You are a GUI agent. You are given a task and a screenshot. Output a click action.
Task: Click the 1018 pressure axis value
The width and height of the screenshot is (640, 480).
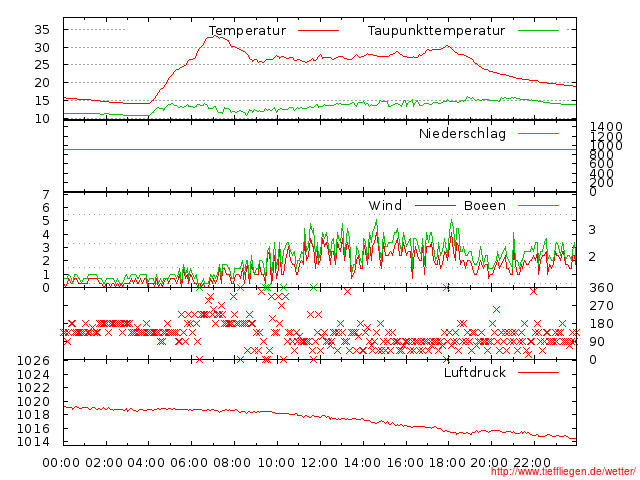[33, 415]
